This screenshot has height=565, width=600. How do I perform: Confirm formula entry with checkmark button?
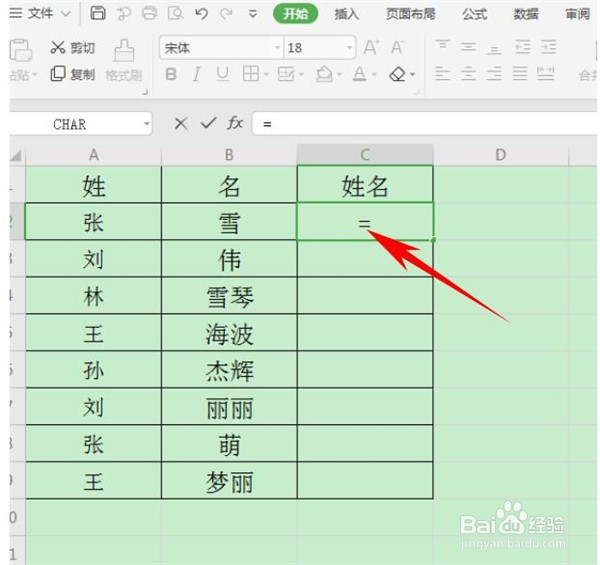[208, 123]
